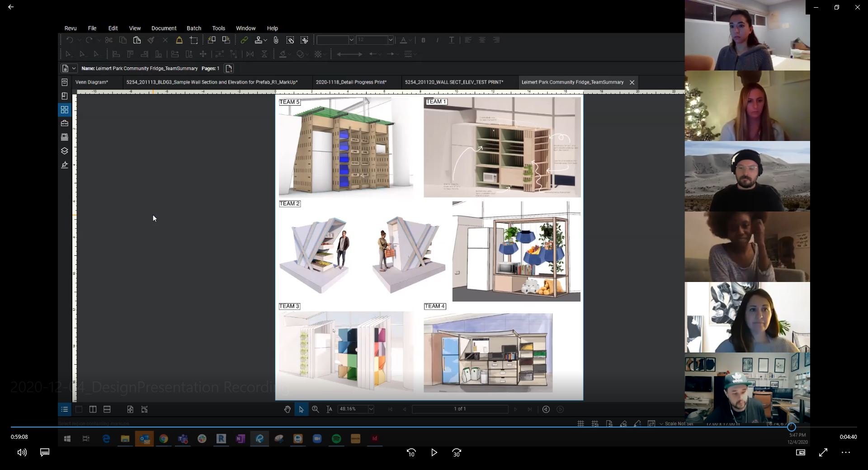Toggle the markups list icon at bottom left
Image resolution: width=868 pixels, height=470 pixels.
pos(65,409)
